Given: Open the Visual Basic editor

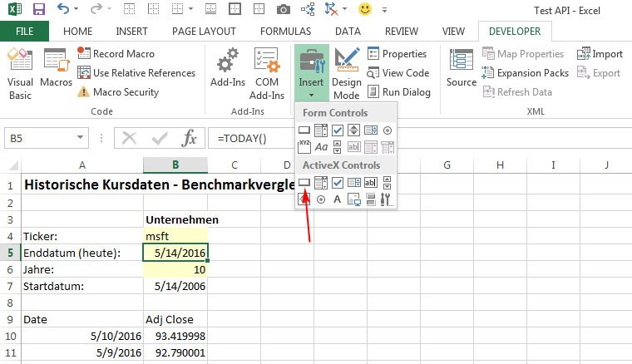Looking at the screenshot, I should 20,73.
